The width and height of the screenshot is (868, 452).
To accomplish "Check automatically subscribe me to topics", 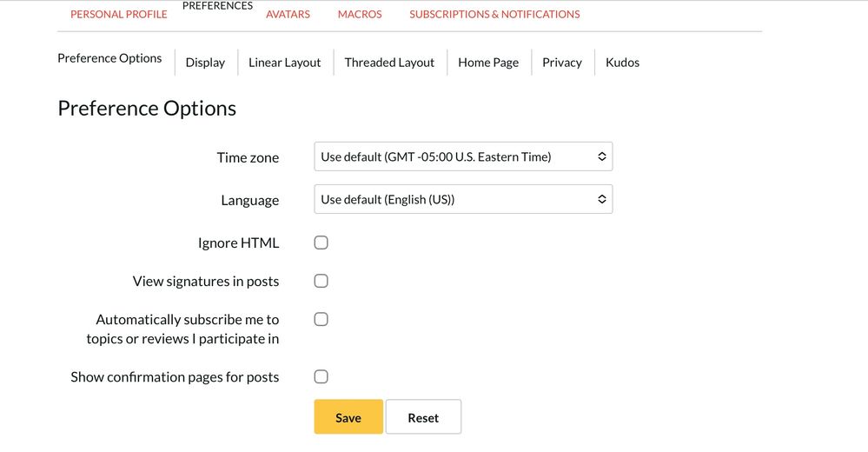I will (321, 319).
